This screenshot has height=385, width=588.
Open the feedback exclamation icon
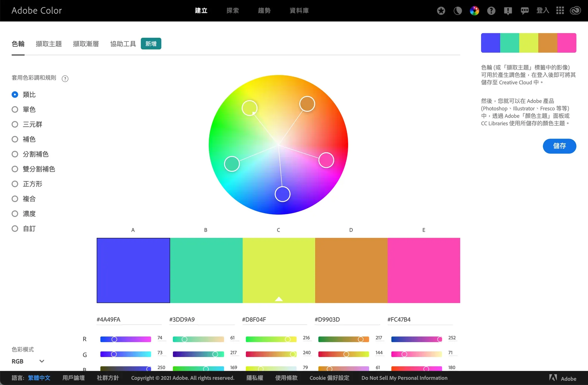508,11
